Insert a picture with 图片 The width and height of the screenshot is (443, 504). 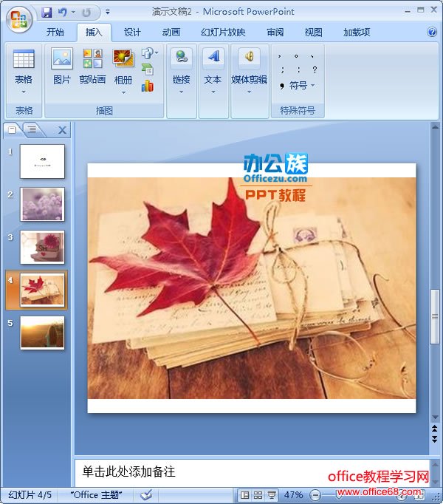tap(62, 67)
